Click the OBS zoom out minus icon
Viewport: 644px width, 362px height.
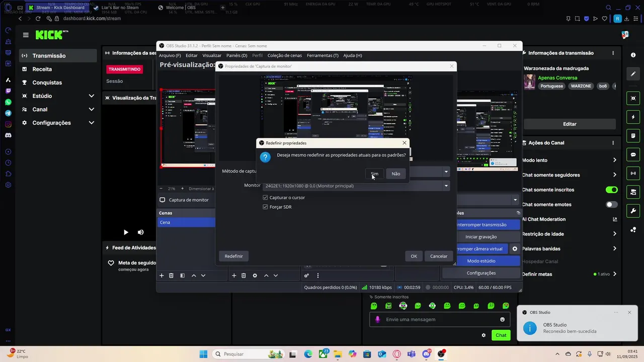[x=162, y=189]
